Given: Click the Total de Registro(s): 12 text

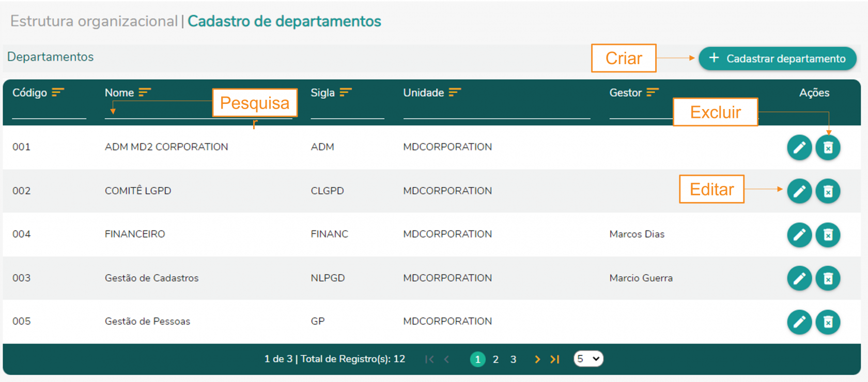Looking at the screenshot, I should tap(353, 359).
